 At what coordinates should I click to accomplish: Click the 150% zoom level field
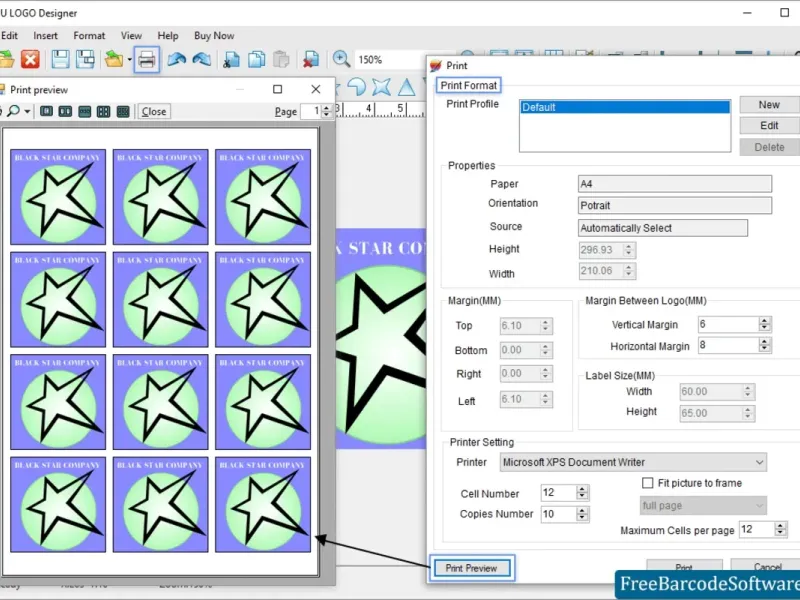[390, 60]
